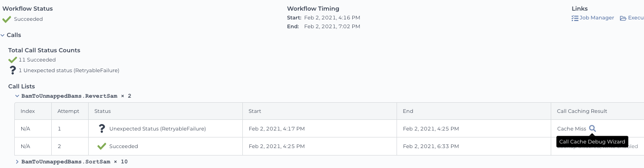This screenshot has height=168, width=644.
Task: Click the Status column header
Action: 102,111
